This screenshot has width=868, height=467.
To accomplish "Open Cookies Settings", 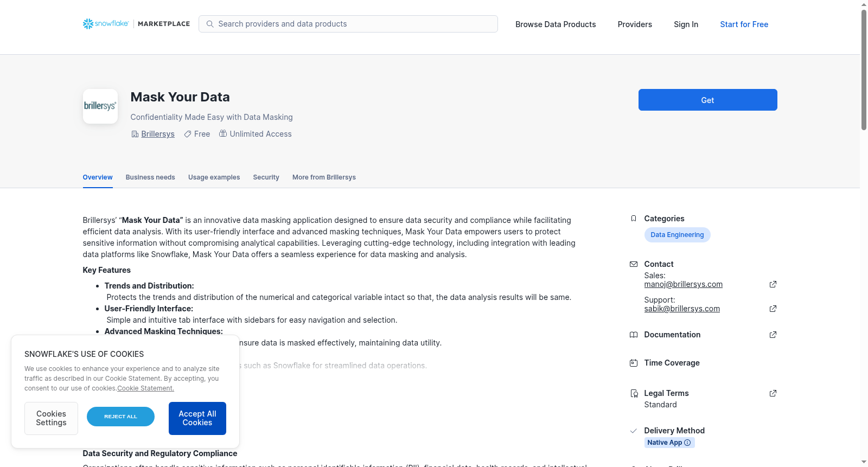I will coord(51,418).
